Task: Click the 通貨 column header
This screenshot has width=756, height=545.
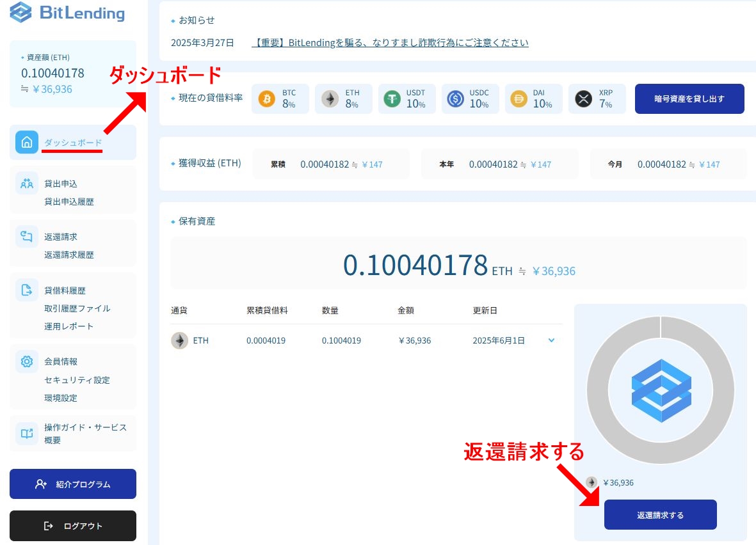Action: pyautogui.click(x=179, y=310)
